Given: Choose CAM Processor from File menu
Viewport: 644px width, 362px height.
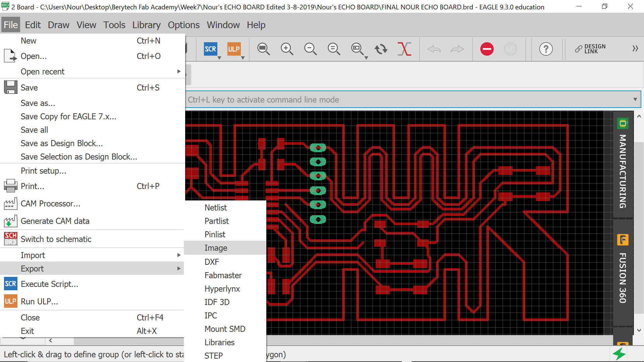Looking at the screenshot, I should pyautogui.click(x=50, y=204).
